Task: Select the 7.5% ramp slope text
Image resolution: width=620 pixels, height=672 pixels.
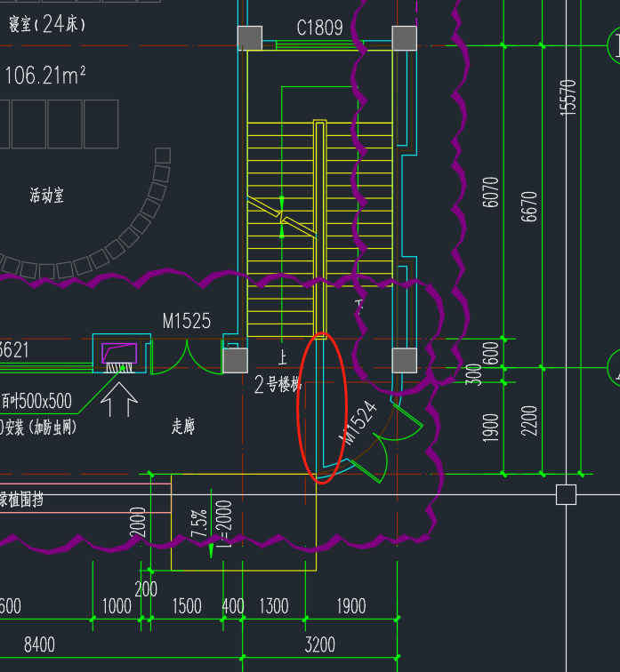Action: point(199,524)
